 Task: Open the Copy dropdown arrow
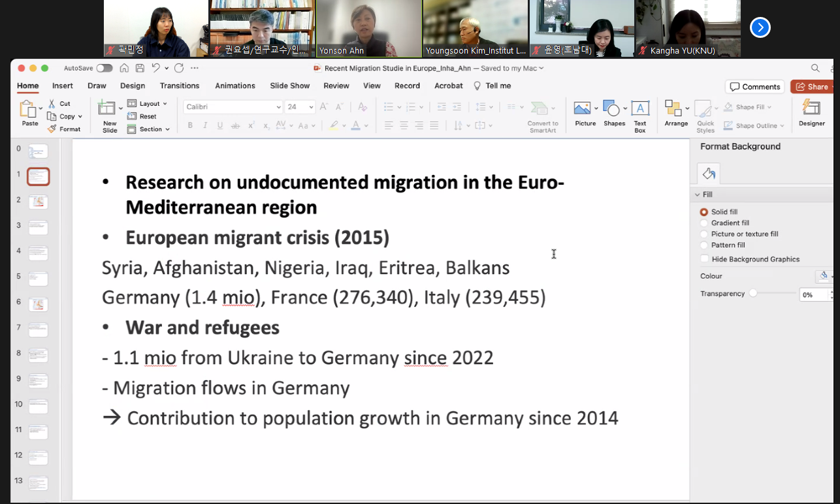point(80,117)
